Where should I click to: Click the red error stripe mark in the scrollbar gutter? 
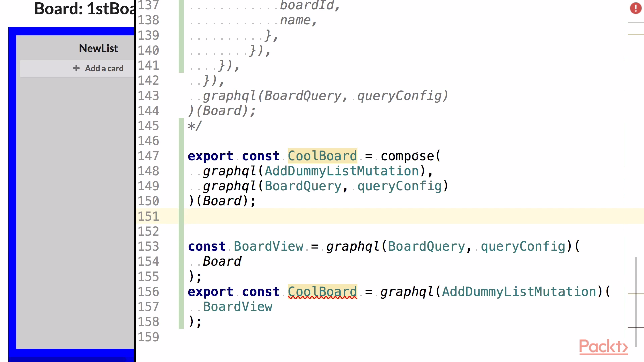pos(635,328)
